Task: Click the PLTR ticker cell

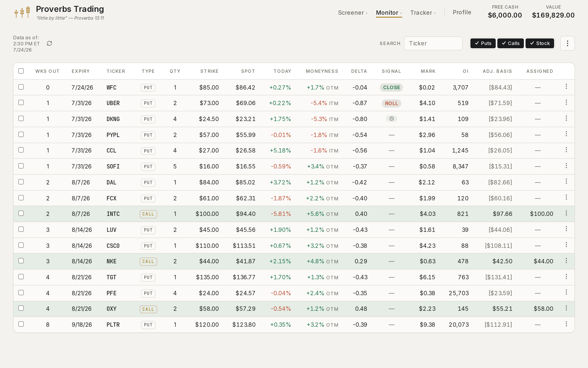Action: click(x=113, y=325)
